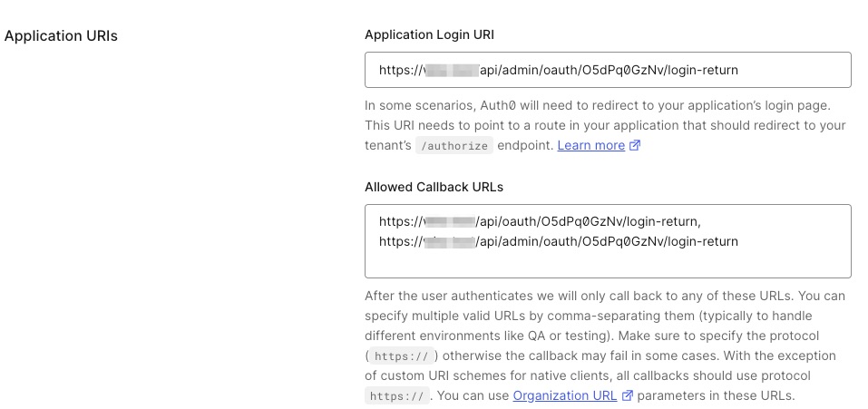Click the second callback URL containing /api/admin/oauth
Image resolution: width=868 pixels, height=409 pixels.
point(558,241)
